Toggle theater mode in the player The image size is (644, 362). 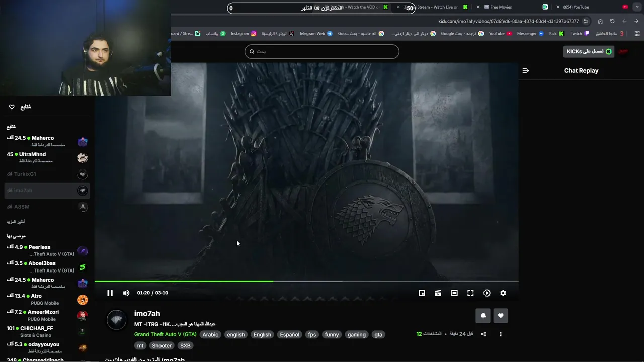point(454,293)
